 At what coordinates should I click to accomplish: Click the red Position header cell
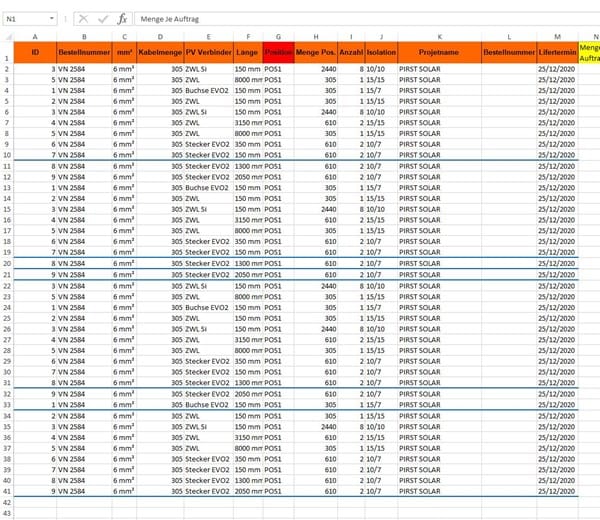click(279, 50)
